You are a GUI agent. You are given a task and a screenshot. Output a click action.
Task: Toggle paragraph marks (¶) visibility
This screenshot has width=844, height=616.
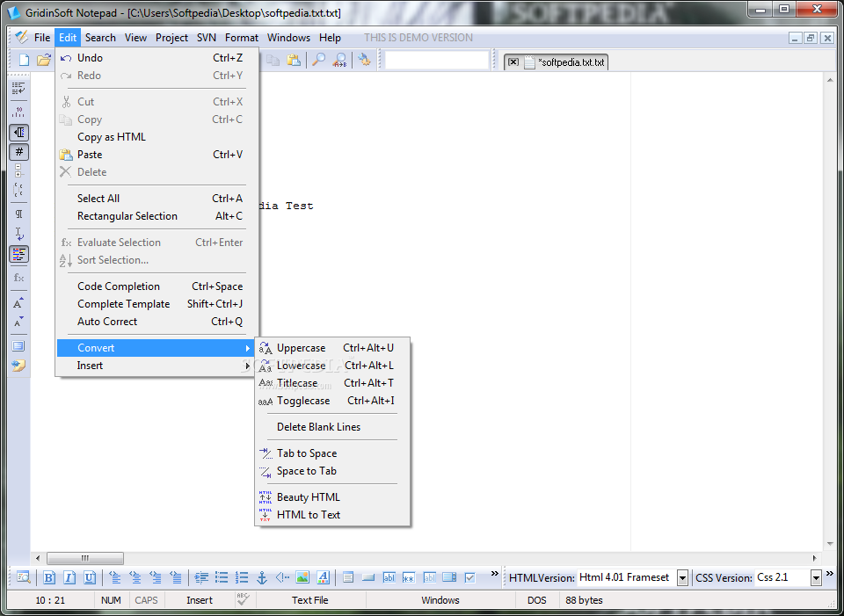(x=18, y=214)
